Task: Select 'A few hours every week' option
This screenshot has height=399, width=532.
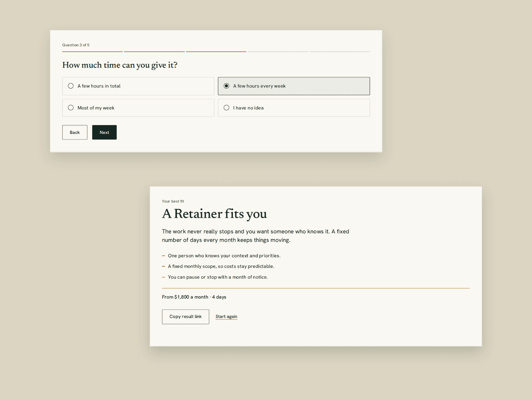Action: [294, 86]
